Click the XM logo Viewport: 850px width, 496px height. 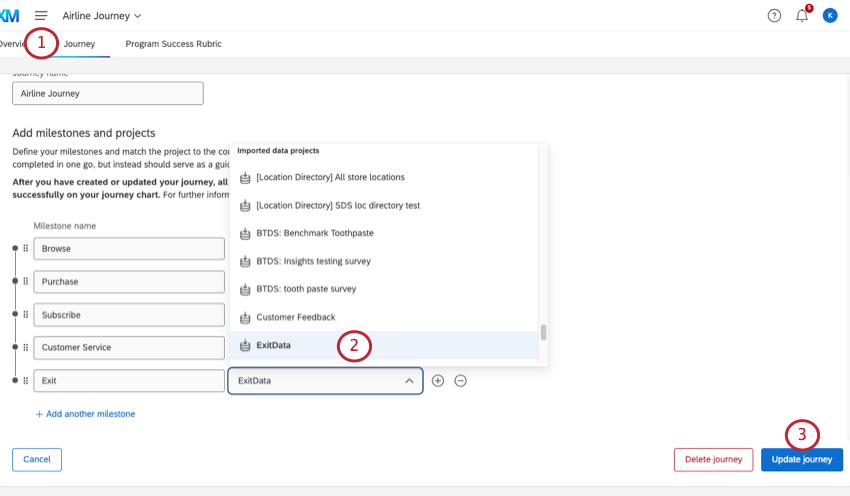tap(9, 16)
